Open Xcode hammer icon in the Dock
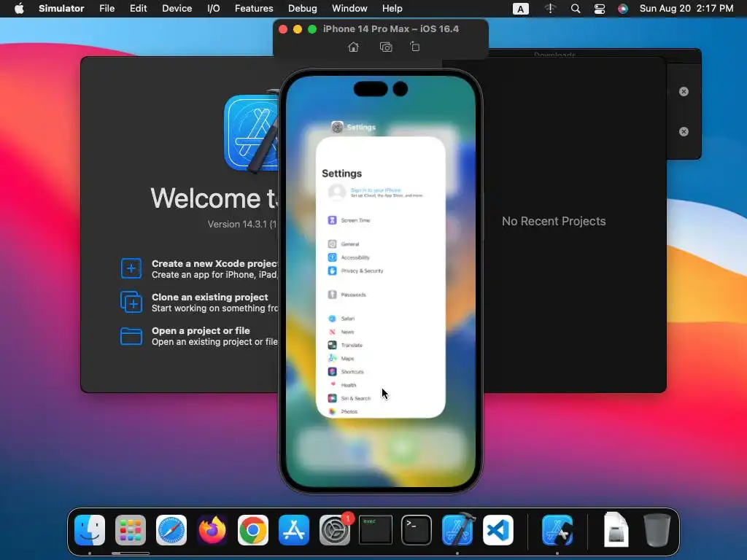The width and height of the screenshot is (747, 560). [x=457, y=530]
